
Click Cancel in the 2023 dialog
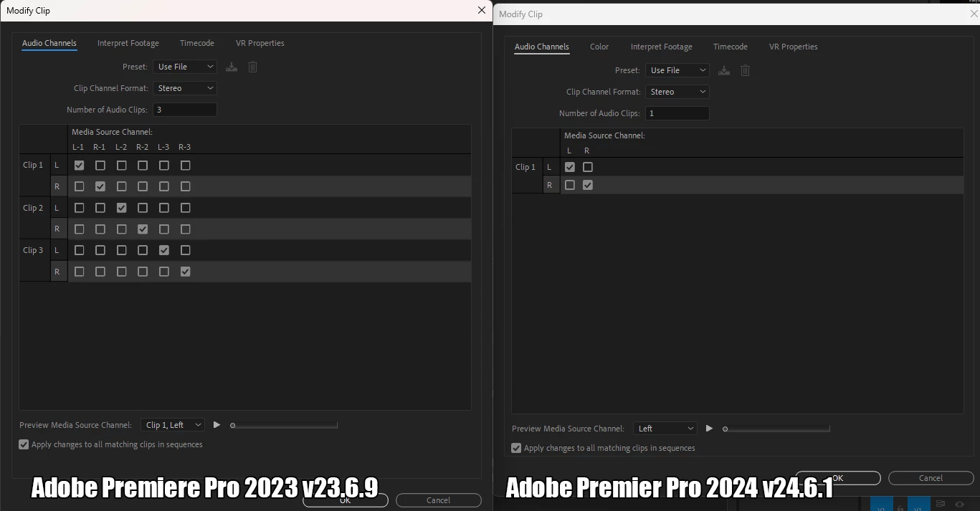(439, 500)
